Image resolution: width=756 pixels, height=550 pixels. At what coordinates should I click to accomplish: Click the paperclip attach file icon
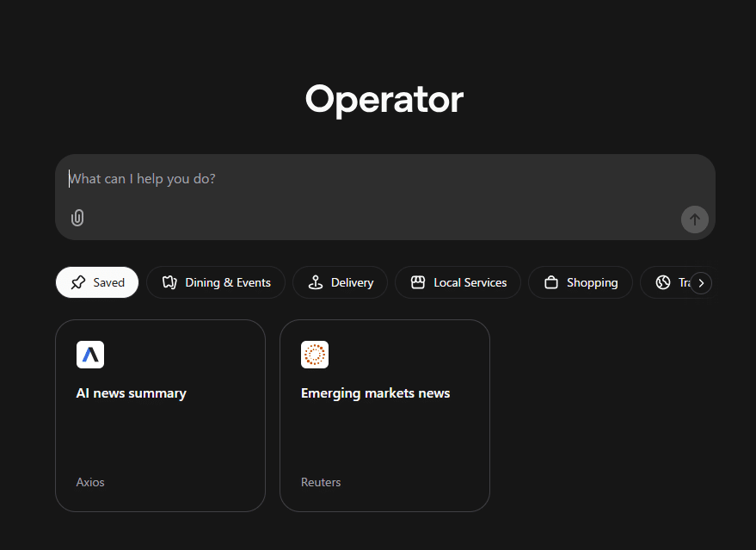point(77,218)
